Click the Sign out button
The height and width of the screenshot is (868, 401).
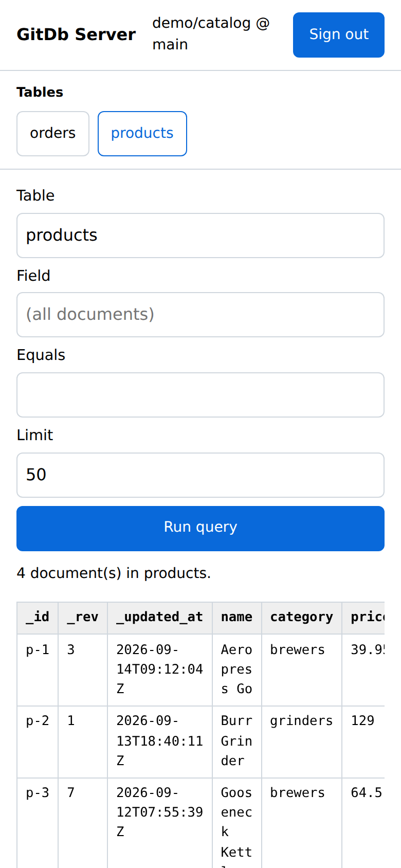(339, 35)
